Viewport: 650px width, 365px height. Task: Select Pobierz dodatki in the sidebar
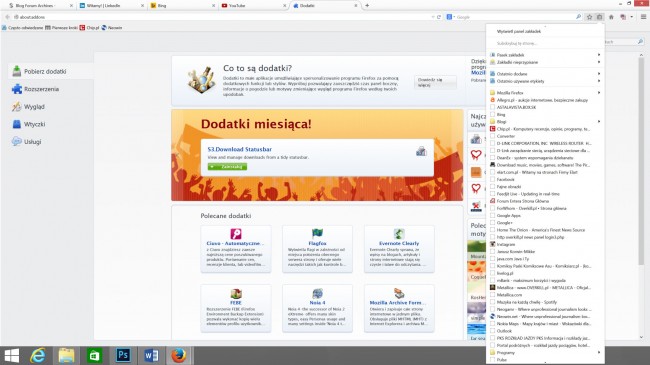[x=50, y=71]
